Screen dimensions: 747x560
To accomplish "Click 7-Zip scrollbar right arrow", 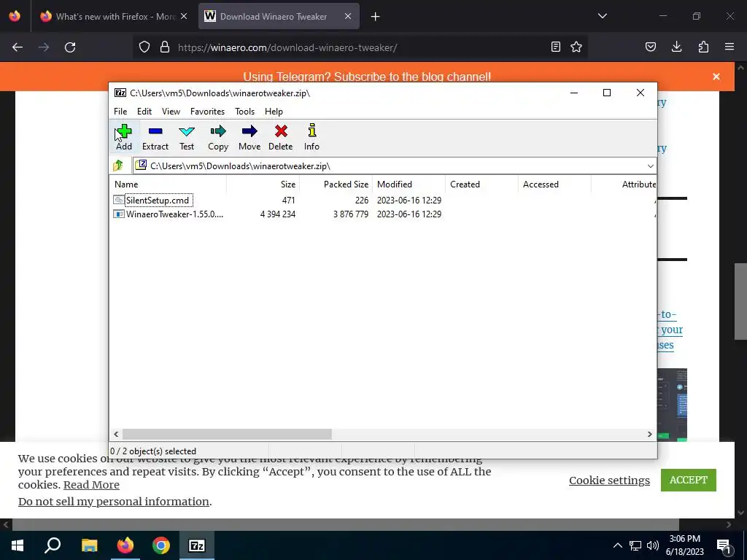I will click(x=649, y=434).
